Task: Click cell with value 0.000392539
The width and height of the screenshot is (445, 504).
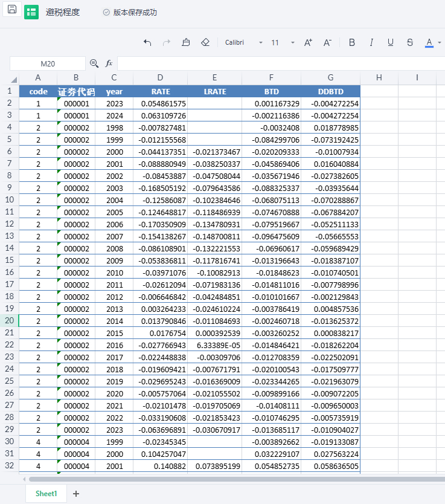Action: (215, 333)
